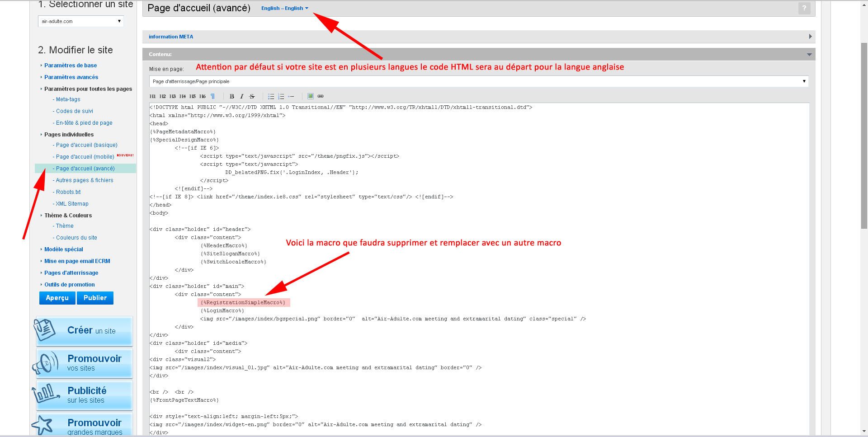This screenshot has height=437, width=868.
Task: Insert a numbered list
Action: [281, 96]
